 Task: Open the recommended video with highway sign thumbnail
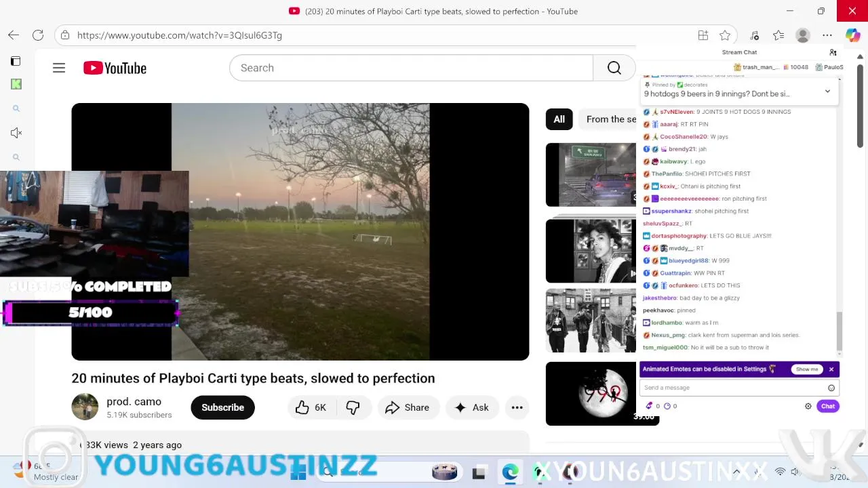click(591, 174)
